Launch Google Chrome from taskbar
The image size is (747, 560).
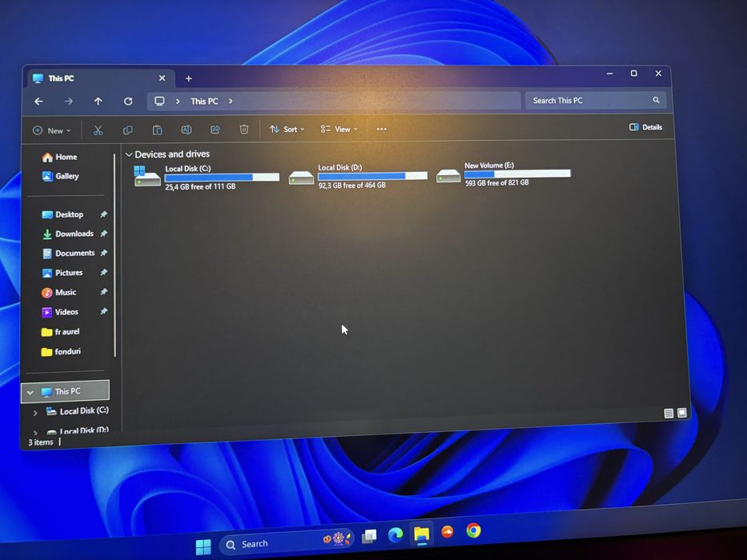tap(473, 530)
